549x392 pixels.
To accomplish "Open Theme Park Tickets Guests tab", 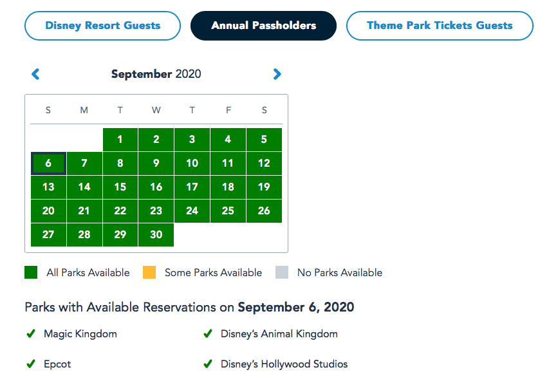I will click(440, 26).
